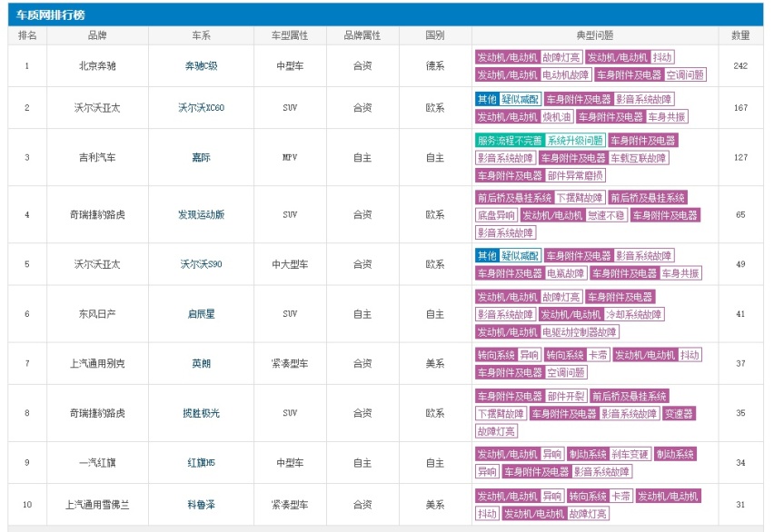Select the 上汽通用雪佛兰 brand cell
The width and height of the screenshot is (774, 532).
(x=97, y=505)
